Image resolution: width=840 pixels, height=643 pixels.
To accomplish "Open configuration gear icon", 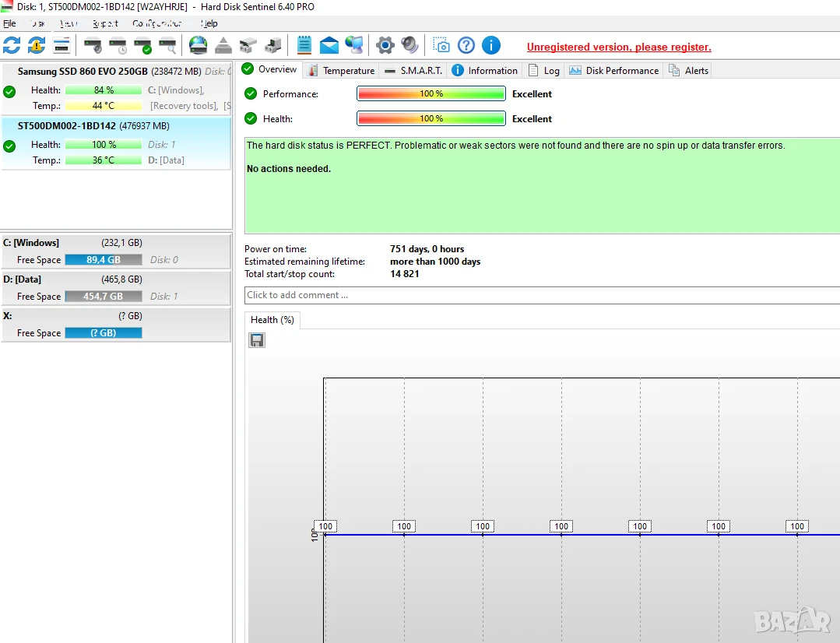I will point(385,46).
